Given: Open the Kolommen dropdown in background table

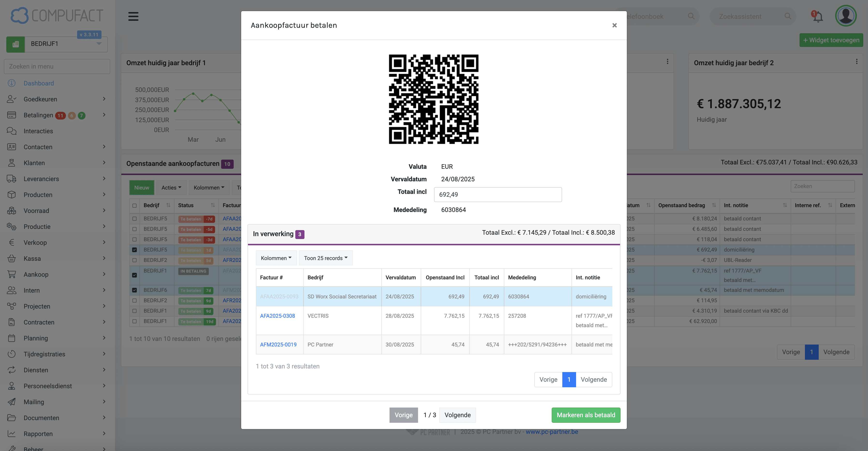Looking at the screenshot, I should 209,187.
